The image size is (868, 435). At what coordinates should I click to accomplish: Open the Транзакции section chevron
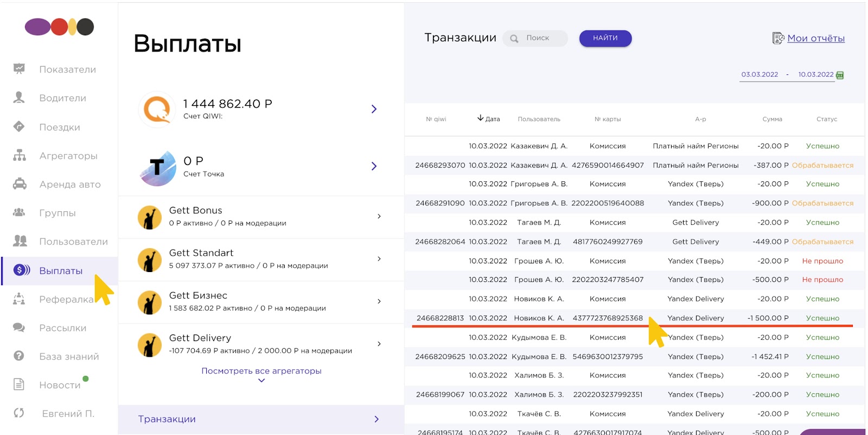[x=376, y=419]
